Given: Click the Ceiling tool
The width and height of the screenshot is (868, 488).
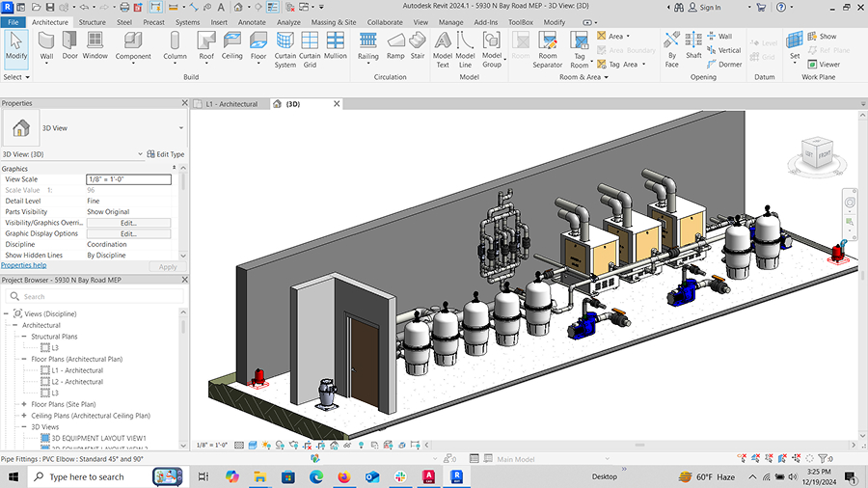Looking at the screenshot, I should coord(231,45).
